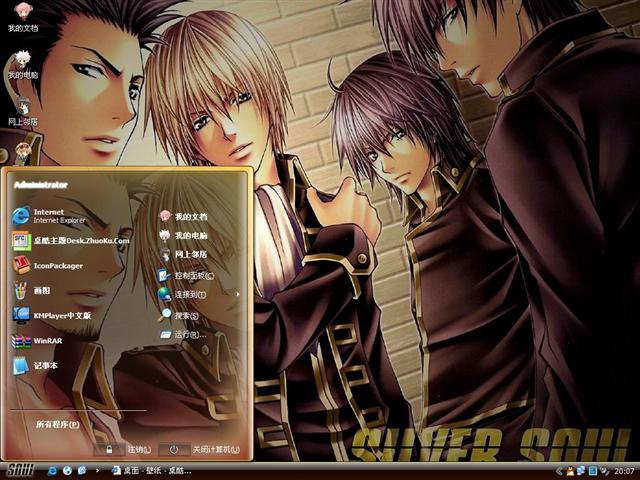
Task: Launch Internet Explorer from Quick Launch
Action: point(53,471)
